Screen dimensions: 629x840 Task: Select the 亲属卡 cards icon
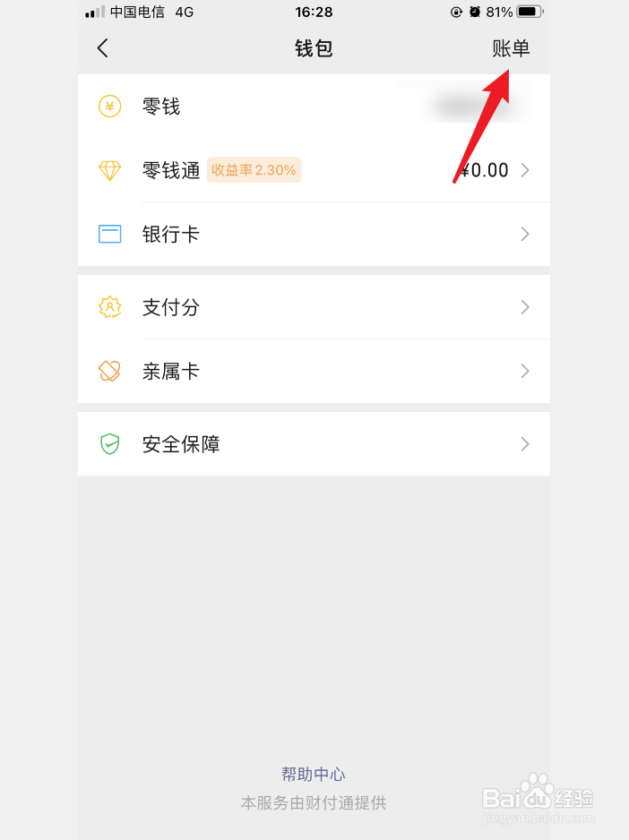[x=109, y=371]
